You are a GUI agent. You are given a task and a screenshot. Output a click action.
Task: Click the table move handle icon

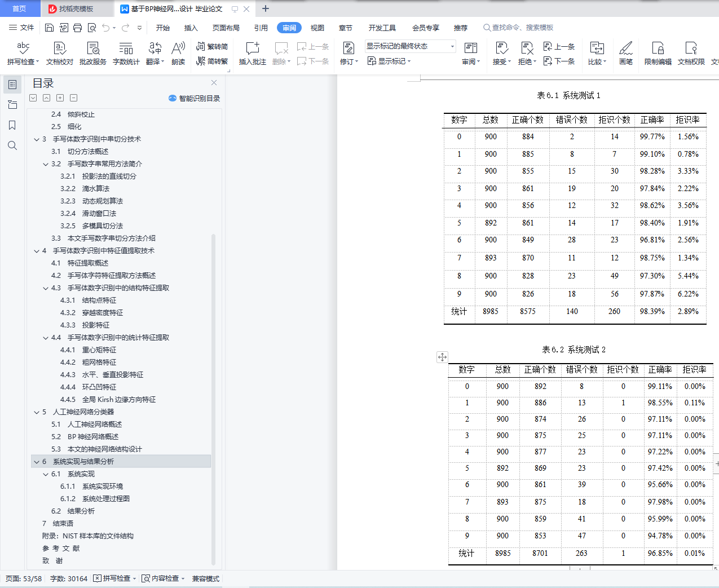coord(442,357)
